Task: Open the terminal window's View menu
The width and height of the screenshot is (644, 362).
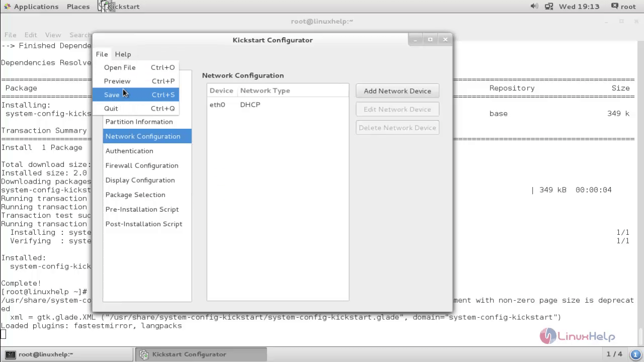Action: [53, 35]
